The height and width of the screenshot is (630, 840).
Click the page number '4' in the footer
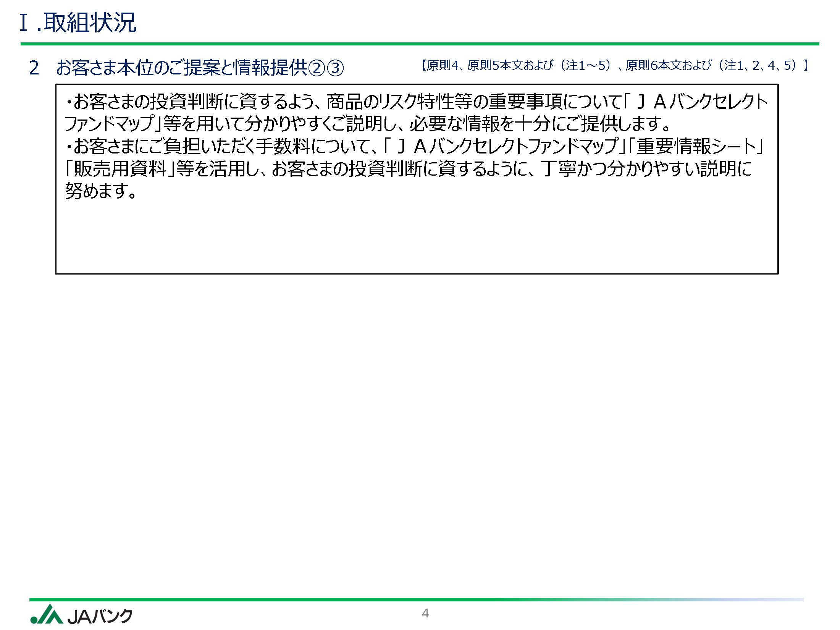click(x=425, y=613)
